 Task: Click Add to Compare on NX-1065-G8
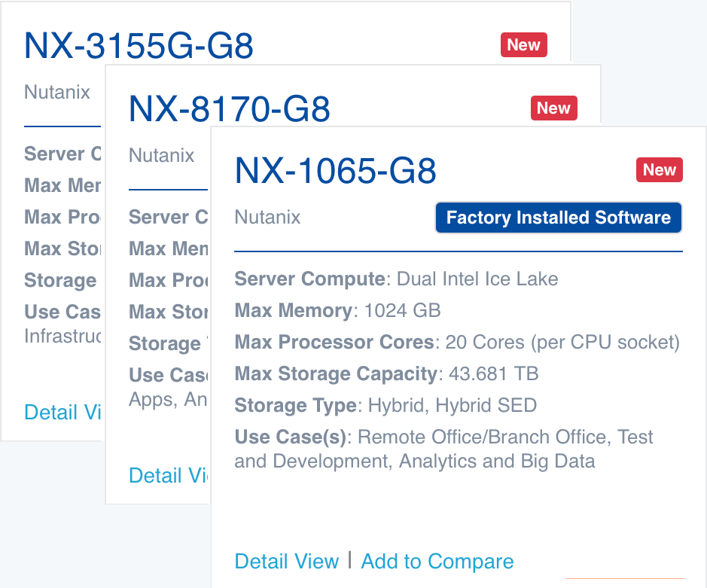(x=437, y=562)
